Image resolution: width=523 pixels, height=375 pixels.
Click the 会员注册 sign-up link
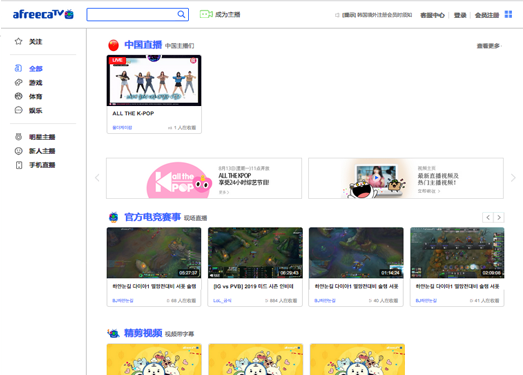pyautogui.click(x=487, y=15)
